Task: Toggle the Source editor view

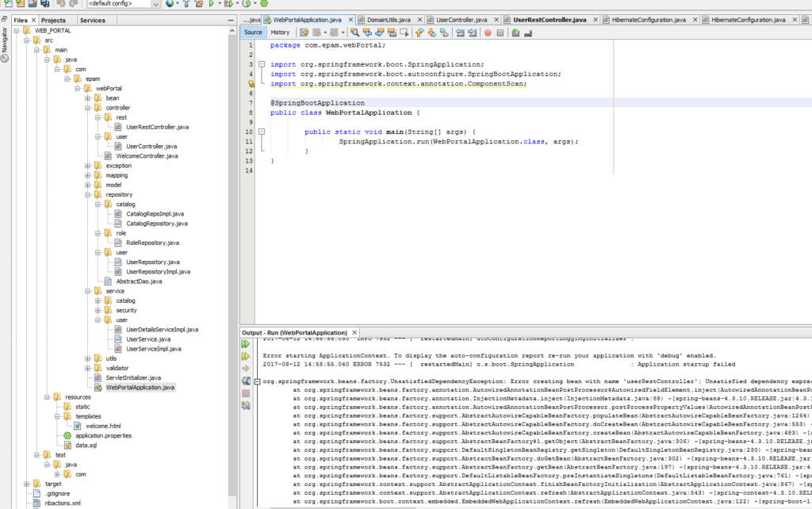Action: coord(252,33)
